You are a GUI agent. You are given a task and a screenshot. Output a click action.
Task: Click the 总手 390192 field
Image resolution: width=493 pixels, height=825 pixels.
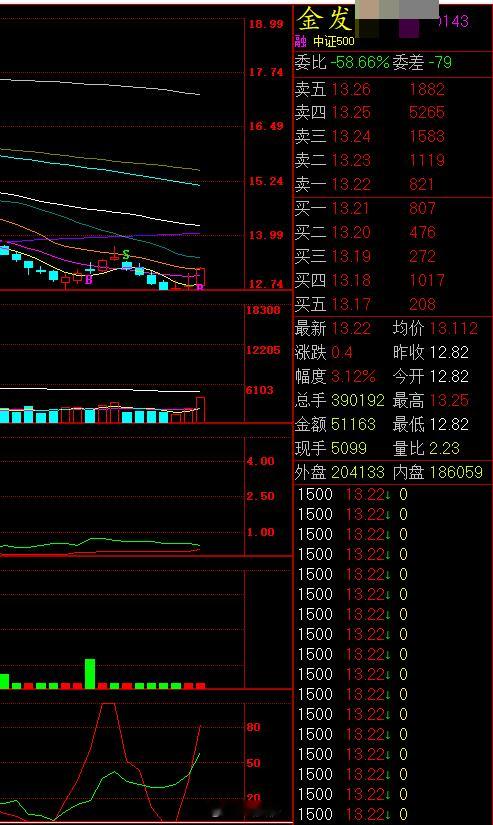340,400
